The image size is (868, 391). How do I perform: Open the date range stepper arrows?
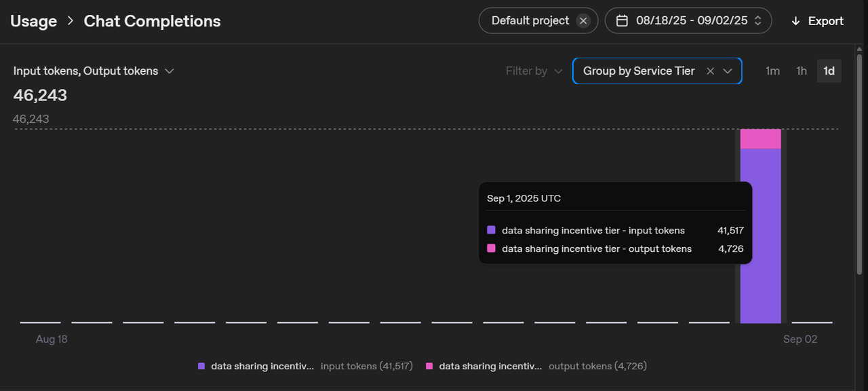tap(758, 21)
